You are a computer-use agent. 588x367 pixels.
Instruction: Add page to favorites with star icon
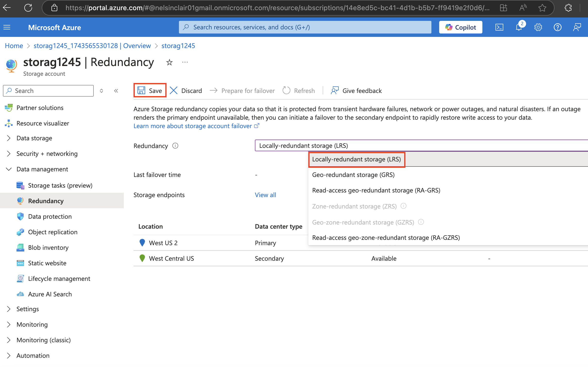[x=542, y=8]
